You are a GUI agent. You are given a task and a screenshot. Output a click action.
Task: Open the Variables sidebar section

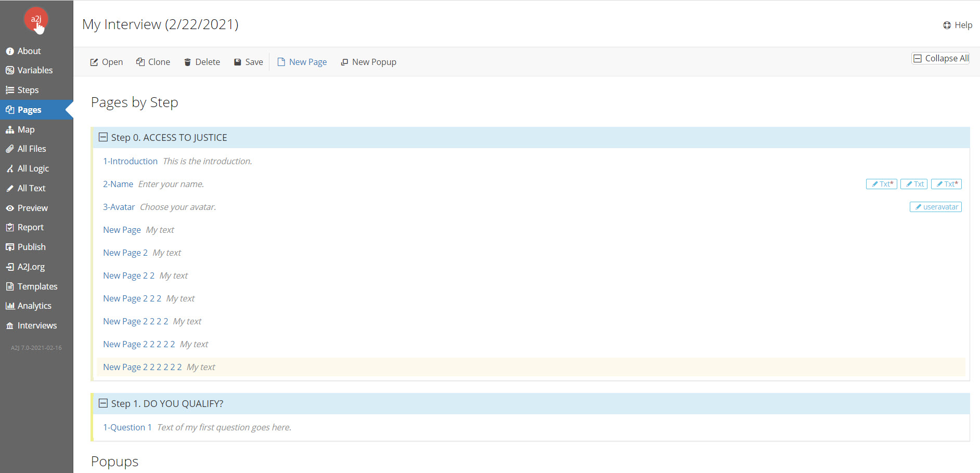point(34,70)
